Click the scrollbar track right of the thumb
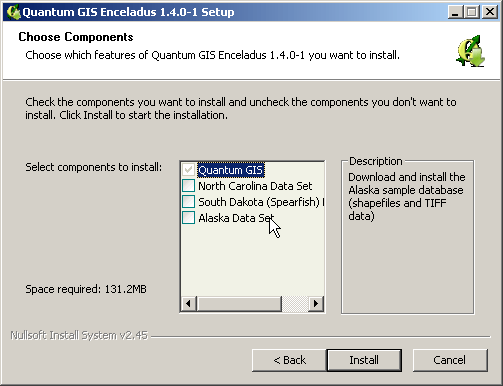The width and height of the screenshot is (503, 386). coord(295,303)
